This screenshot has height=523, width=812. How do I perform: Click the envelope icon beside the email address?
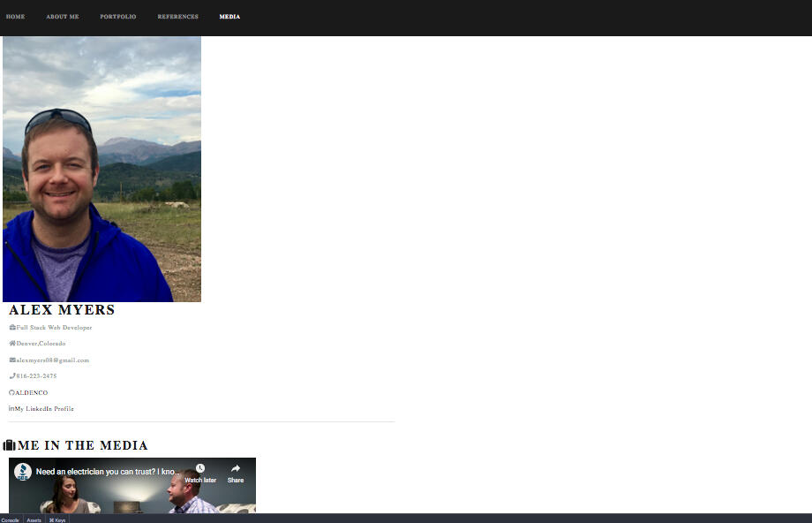pyautogui.click(x=12, y=360)
